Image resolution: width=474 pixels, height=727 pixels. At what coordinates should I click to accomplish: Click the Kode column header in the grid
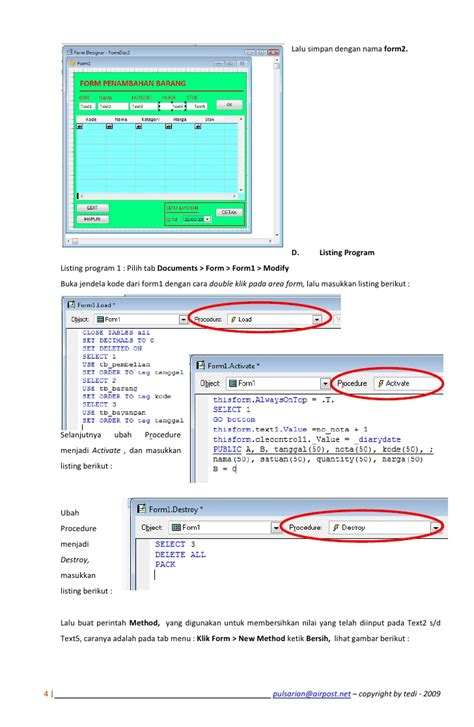tap(91, 119)
